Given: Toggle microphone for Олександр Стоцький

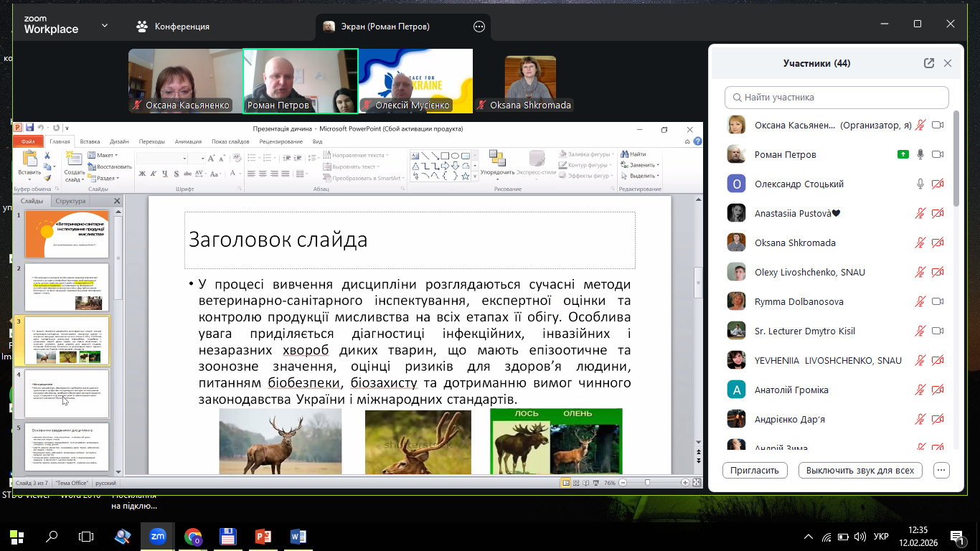Looking at the screenshot, I should tap(920, 184).
